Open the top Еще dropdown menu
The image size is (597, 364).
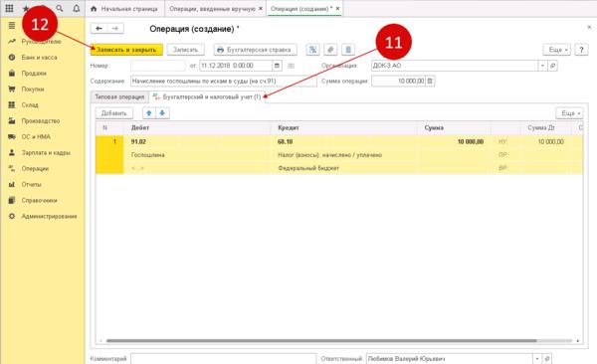click(556, 50)
